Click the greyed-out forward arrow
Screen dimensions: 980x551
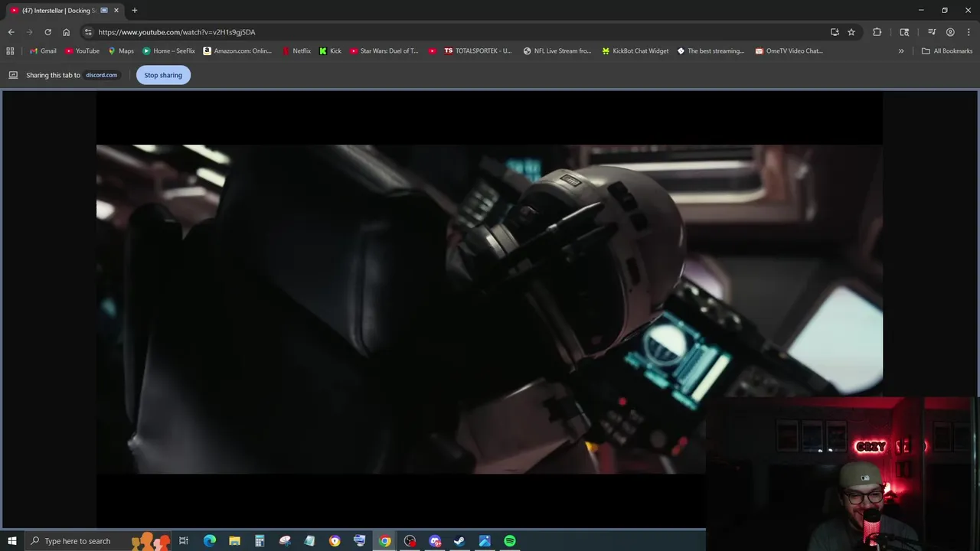tap(29, 32)
